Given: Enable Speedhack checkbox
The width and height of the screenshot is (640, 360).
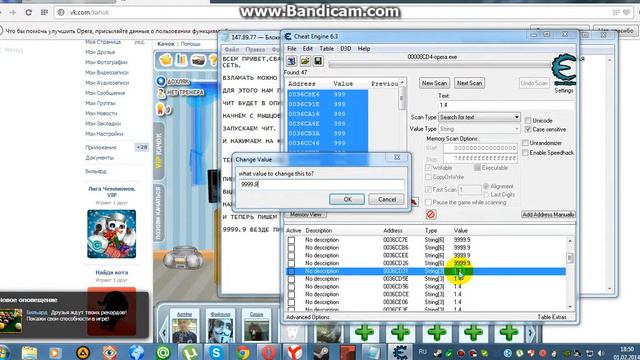Looking at the screenshot, I should click(525, 153).
